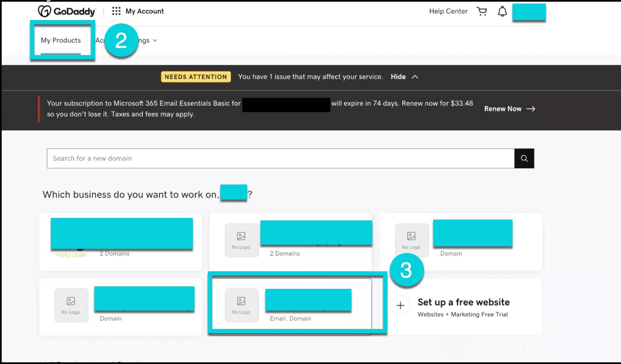
Task: Open the shopping cart
Action: (x=482, y=11)
